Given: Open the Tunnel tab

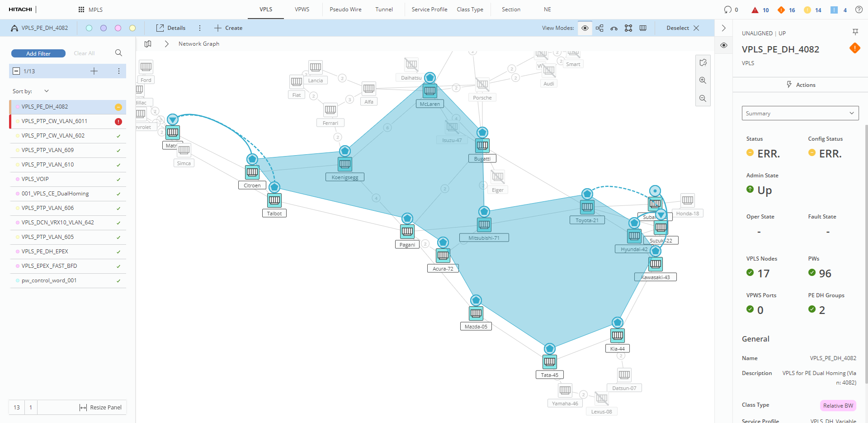Looking at the screenshot, I should 384,10.
